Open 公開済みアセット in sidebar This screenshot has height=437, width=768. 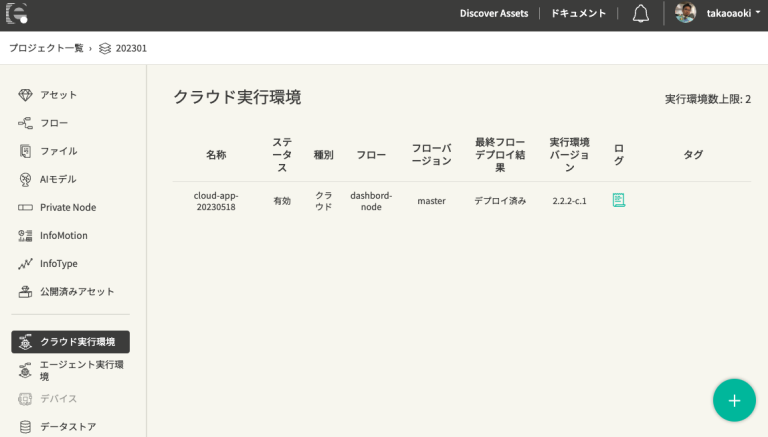coord(77,291)
